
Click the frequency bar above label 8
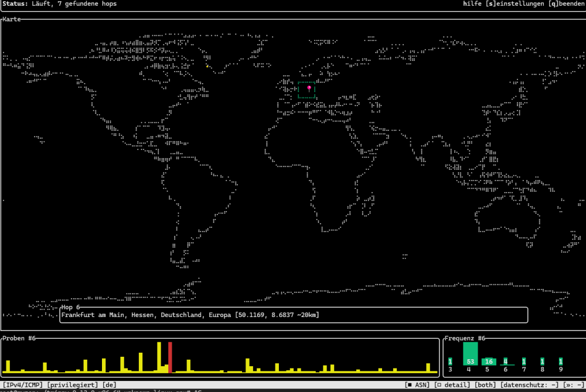542,362
